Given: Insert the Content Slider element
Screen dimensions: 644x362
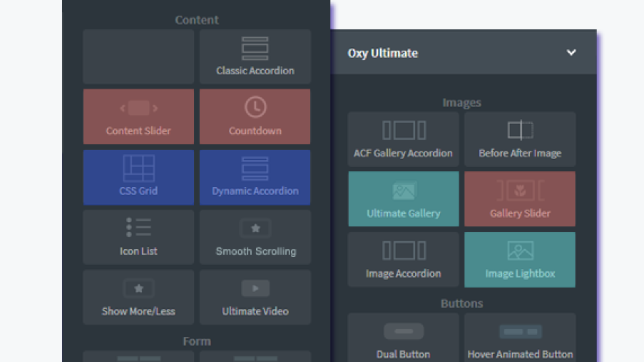Looking at the screenshot, I should 138,117.
